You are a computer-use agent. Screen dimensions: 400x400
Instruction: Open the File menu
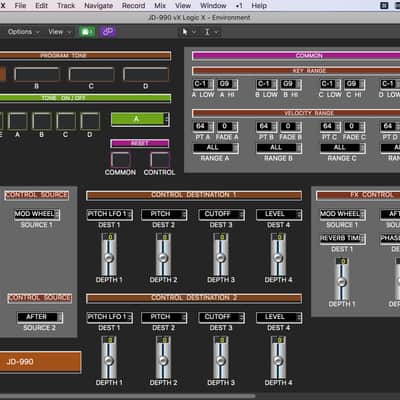tap(20, 6)
